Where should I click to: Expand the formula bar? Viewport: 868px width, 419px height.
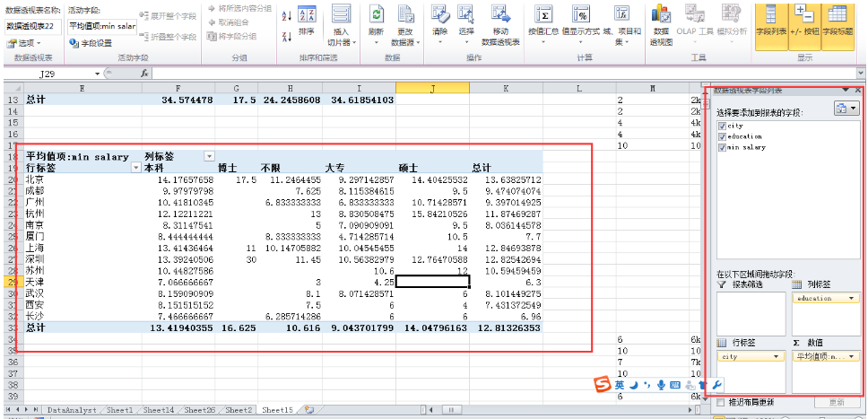pos(860,74)
